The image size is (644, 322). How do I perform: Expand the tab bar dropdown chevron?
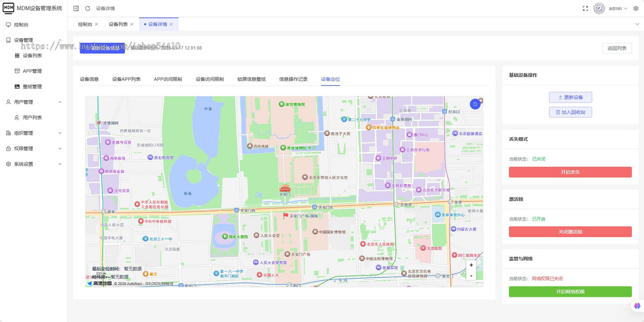point(638,24)
